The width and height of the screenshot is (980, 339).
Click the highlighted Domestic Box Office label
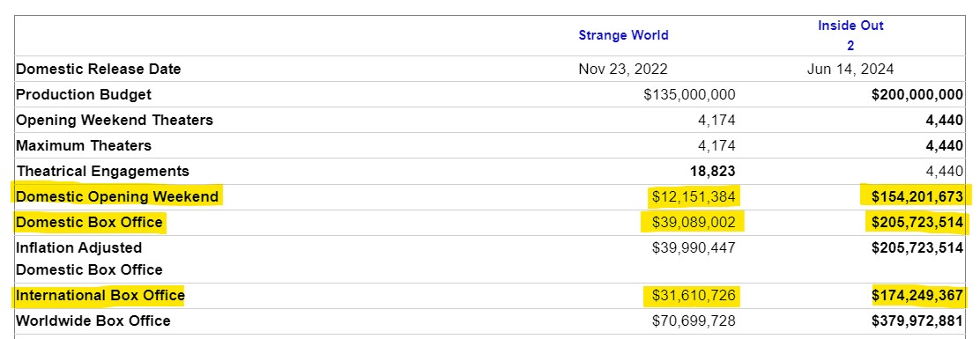89,222
